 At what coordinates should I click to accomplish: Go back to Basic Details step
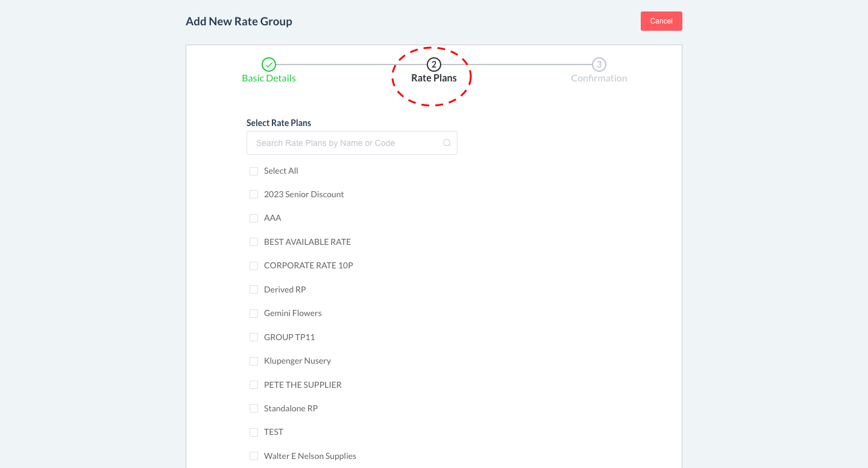tap(269, 78)
